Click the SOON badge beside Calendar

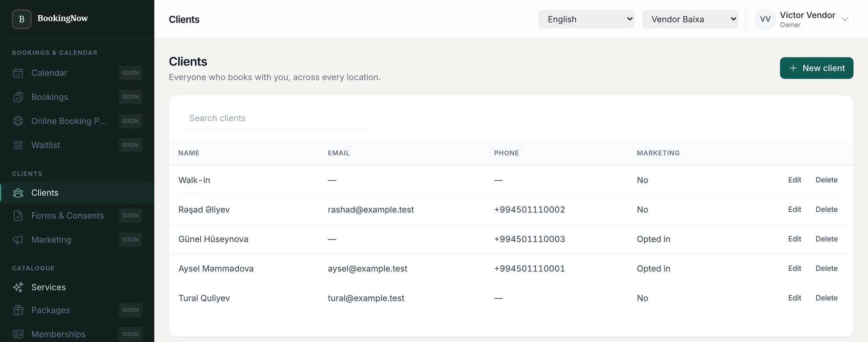[x=130, y=73]
